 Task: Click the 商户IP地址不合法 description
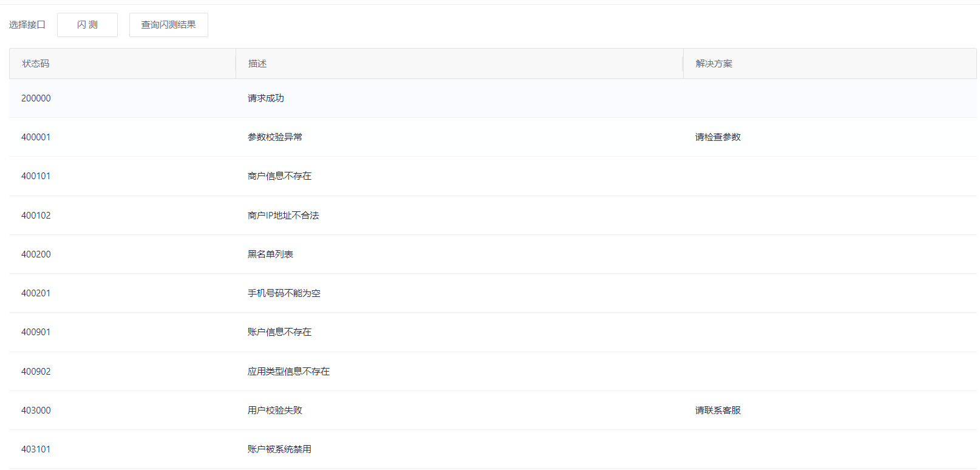(283, 216)
